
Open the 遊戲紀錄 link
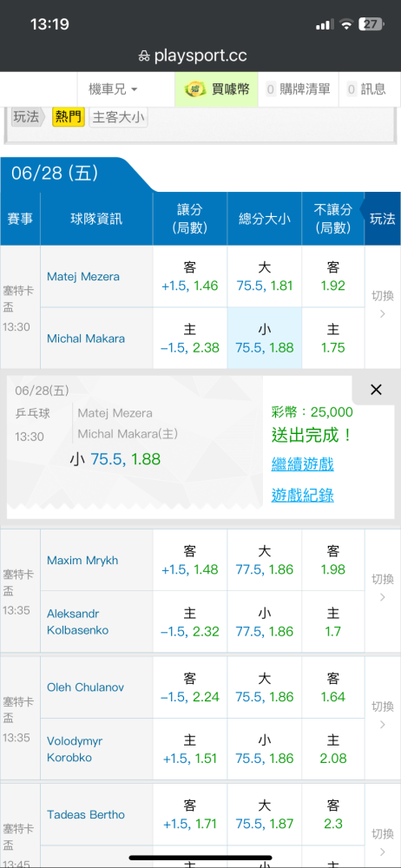(x=302, y=495)
